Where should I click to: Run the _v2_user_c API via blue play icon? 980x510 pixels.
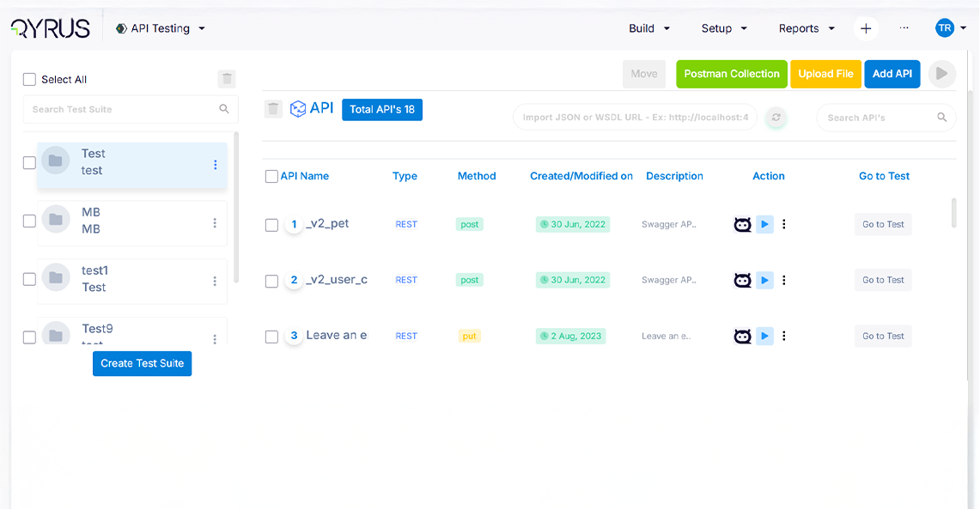[x=764, y=280]
